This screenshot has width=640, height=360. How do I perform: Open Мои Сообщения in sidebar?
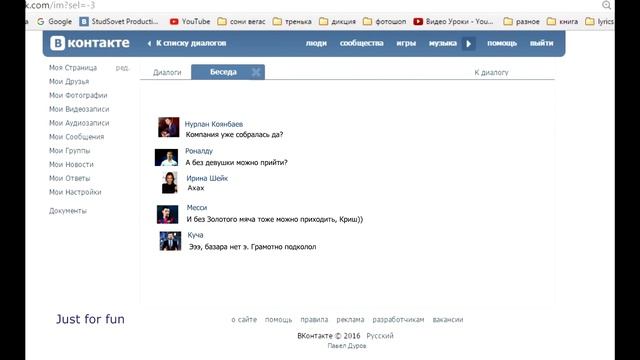pos(76,137)
